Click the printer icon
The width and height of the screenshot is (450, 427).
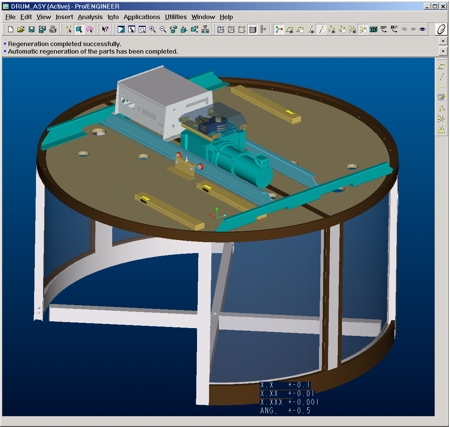[x=53, y=30]
